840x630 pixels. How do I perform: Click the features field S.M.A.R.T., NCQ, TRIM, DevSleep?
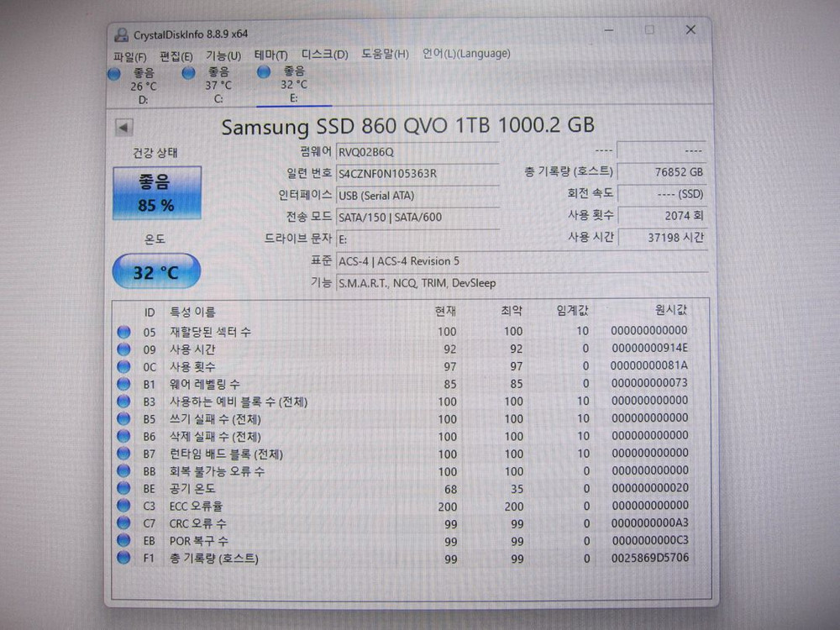(522, 283)
